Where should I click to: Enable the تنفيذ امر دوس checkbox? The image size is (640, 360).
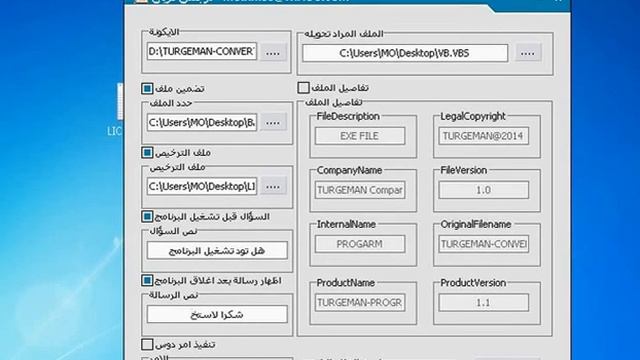tap(147, 344)
